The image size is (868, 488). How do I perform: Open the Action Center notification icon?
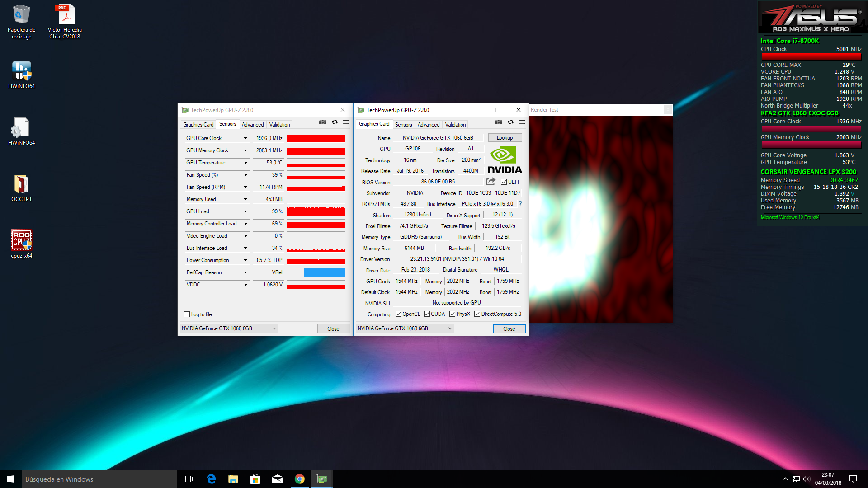click(853, 479)
